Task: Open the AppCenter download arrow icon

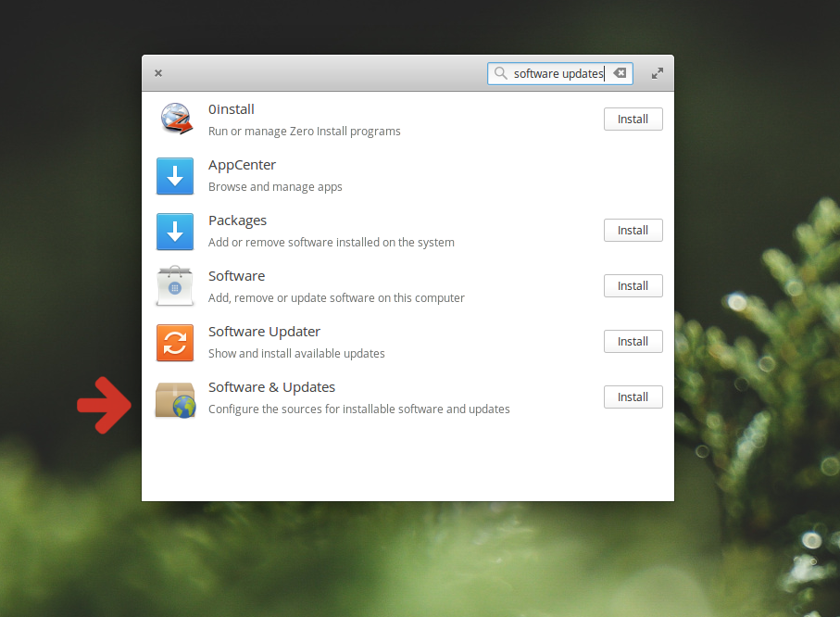Action: (175, 176)
